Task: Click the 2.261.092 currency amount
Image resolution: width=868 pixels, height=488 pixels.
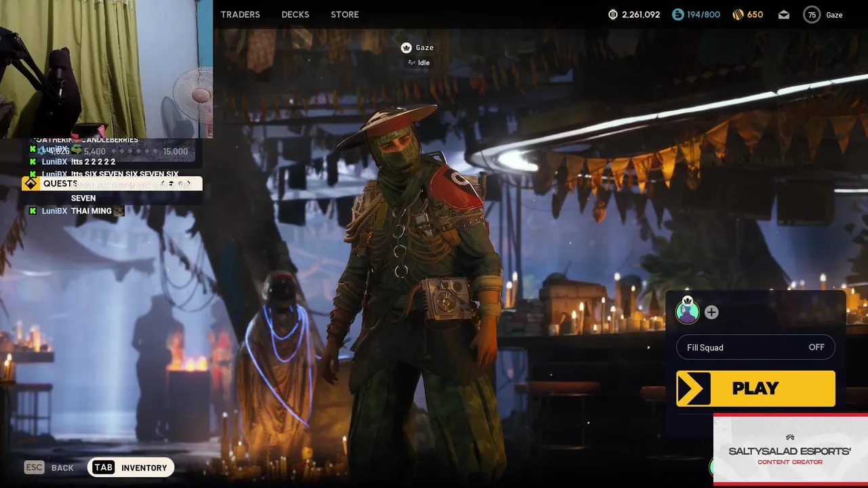Action: pyautogui.click(x=640, y=14)
